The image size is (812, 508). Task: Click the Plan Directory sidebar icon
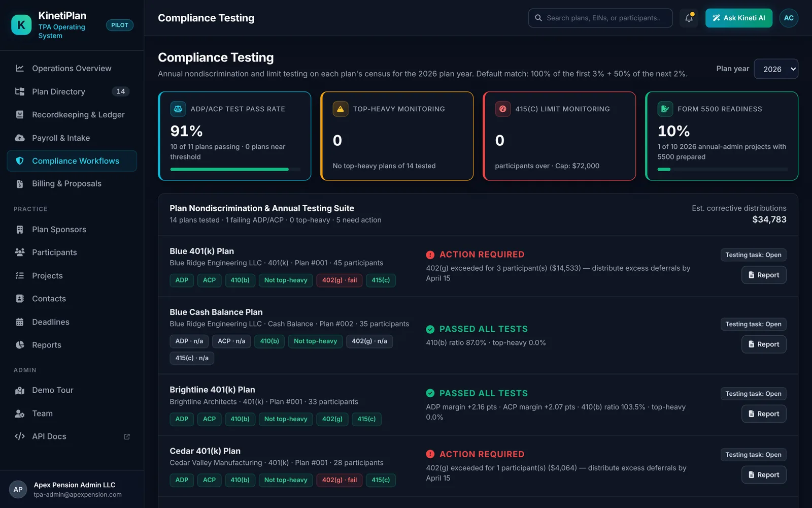20,91
